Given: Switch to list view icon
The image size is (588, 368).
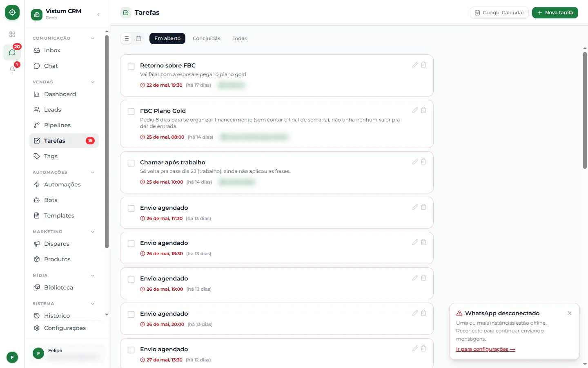Looking at the screenshot, I should coord(126,38).
